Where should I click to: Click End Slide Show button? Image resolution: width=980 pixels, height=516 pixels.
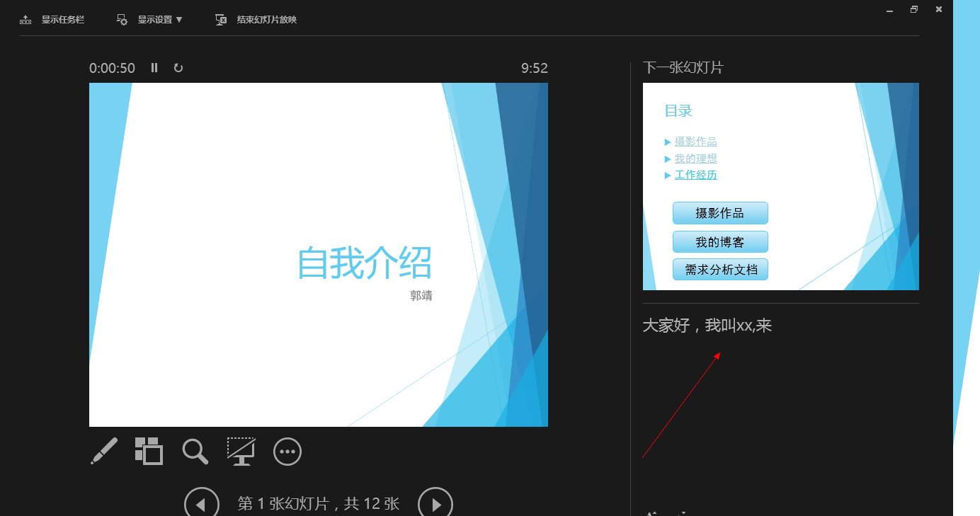tap(256, 20)
